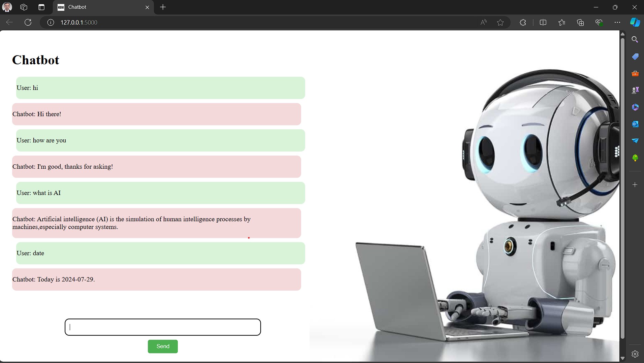
Task: Open Collections panel
Action: click(580, 22)
